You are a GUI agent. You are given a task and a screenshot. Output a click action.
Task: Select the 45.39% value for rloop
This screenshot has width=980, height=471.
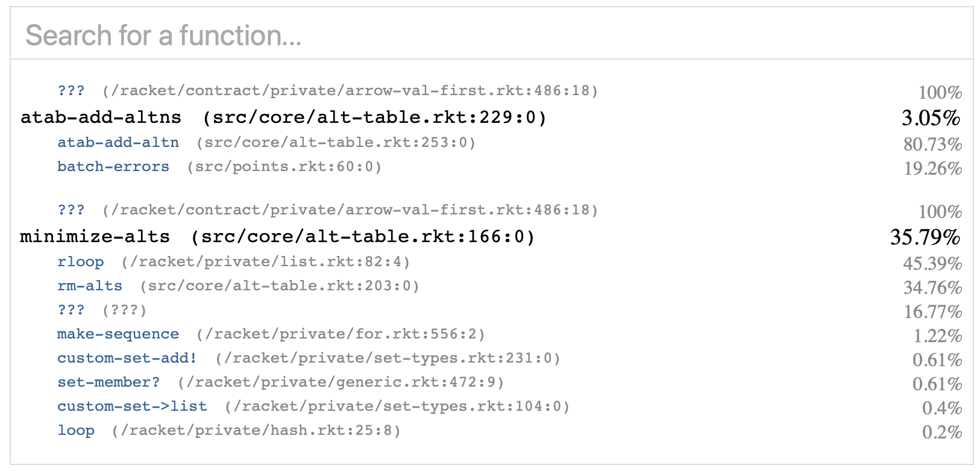[932, 263]
